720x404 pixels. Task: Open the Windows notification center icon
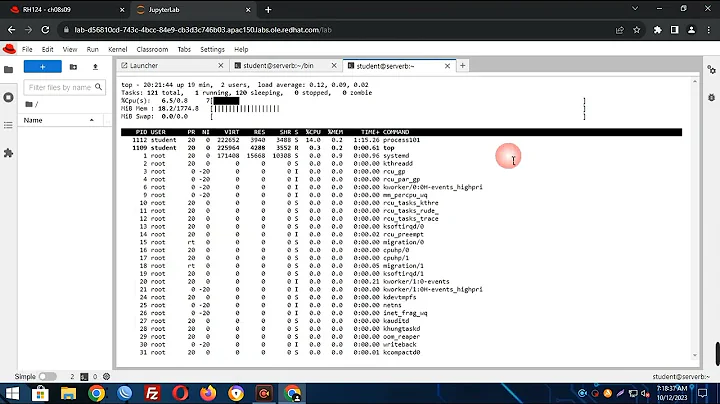(x=702, y=393)
